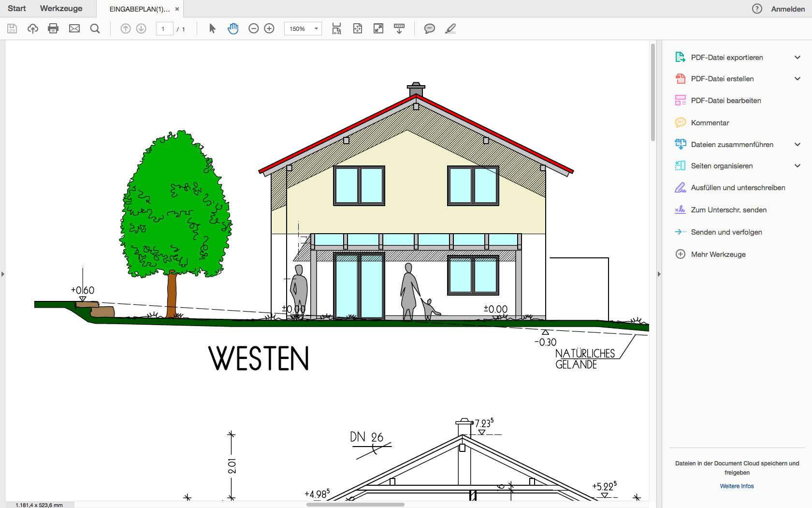Viewport: 812px width, 508px height.
Task: Upload file to cloud icon
Action: click(33, 29)
